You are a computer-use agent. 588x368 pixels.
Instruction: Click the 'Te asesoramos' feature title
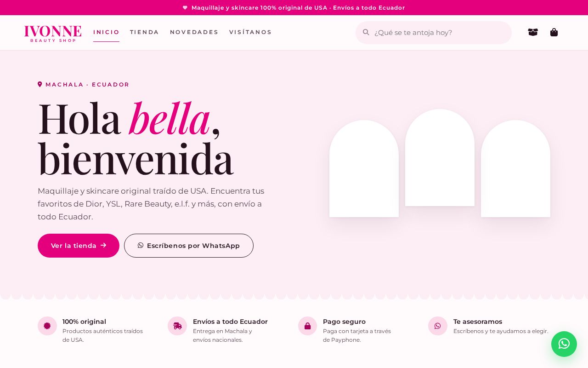coord(478,322)
